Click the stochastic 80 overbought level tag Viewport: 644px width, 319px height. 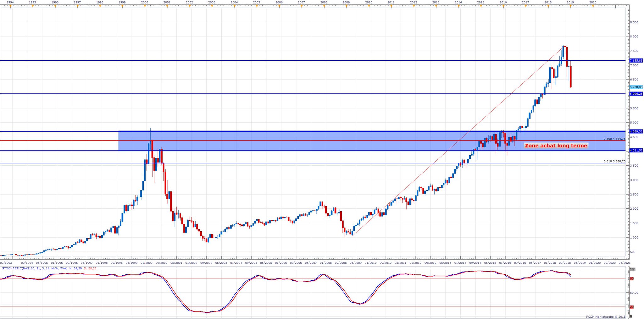[x=632, y=279]
